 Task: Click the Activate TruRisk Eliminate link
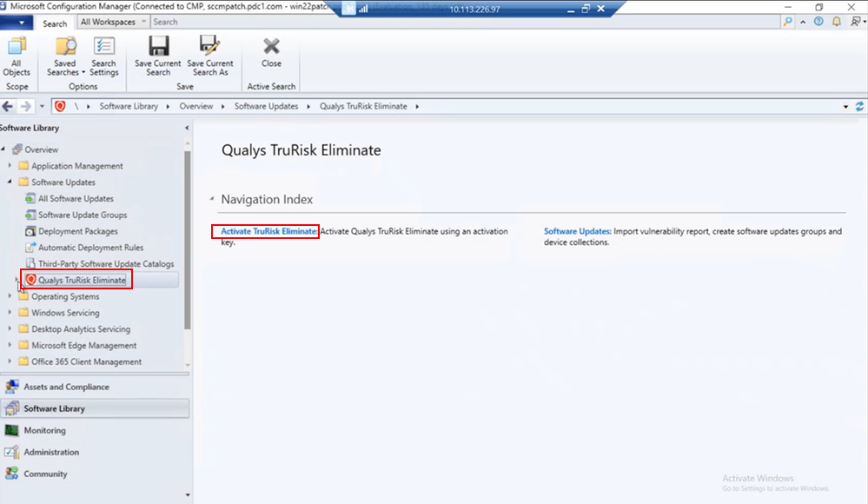269,232
